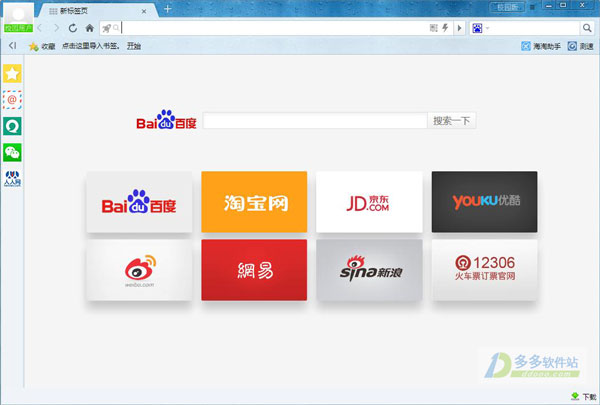Open the YOUKU 优酷 tile
This screenshot has height=405, width=600.
[x=484, y=202]
